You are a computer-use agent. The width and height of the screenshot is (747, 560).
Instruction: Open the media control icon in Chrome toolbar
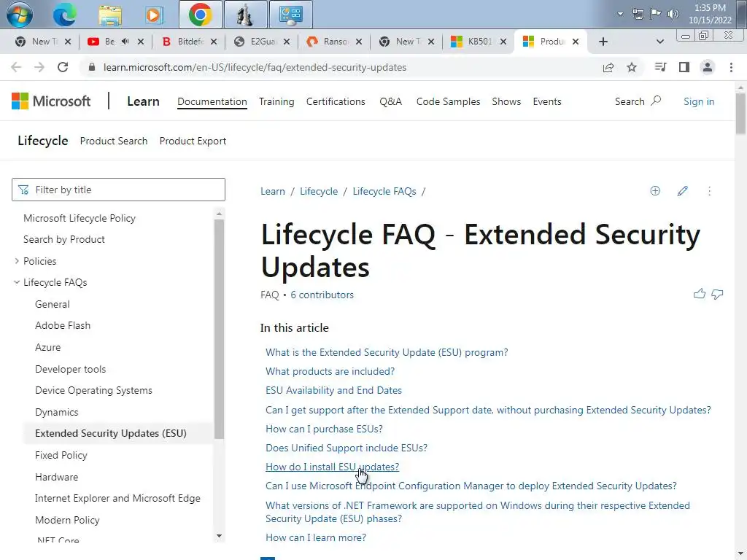coord(660,67)
